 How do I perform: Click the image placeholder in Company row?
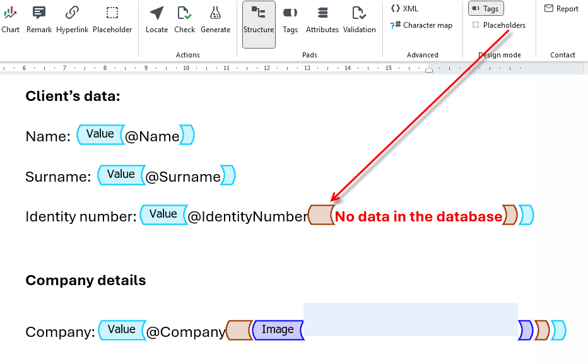(411, 319)
